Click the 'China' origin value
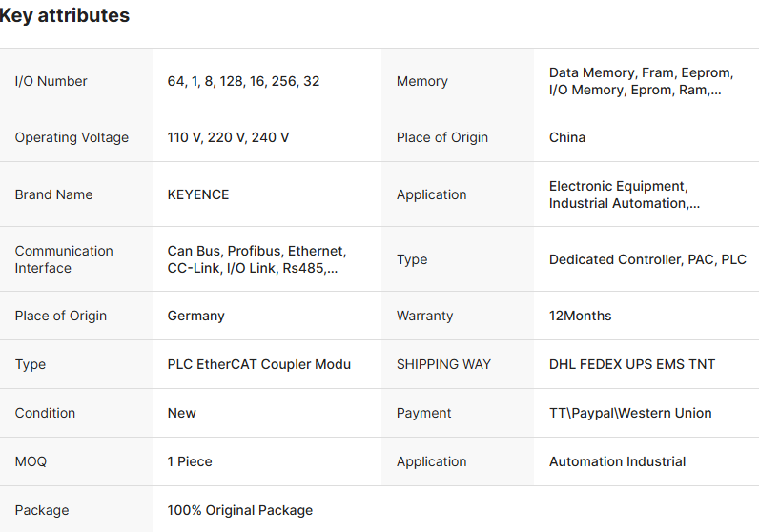759x532 pixels. point(567,137)
